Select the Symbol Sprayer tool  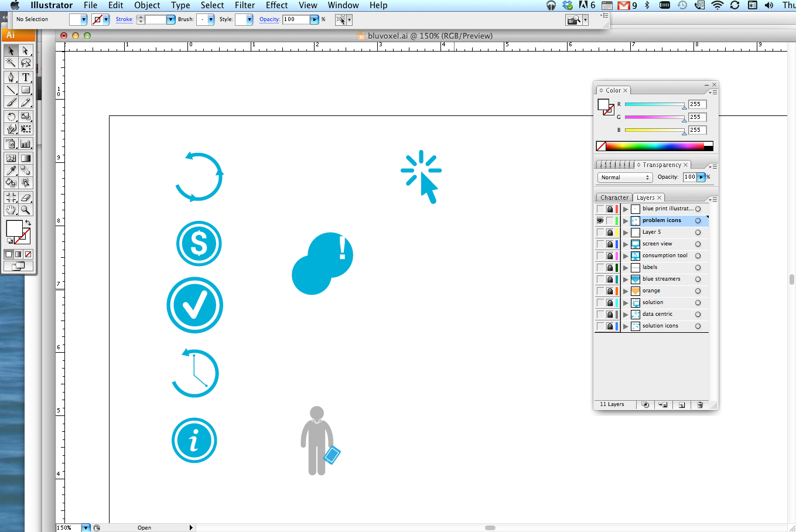point(11,144)
